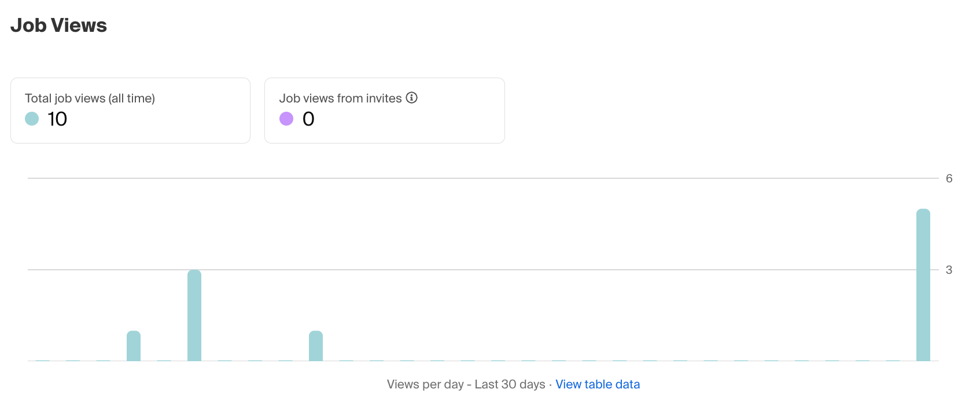Select the first short teal bar from the left
This screenshot has width=980, height=411.
[x=134, y=346]
